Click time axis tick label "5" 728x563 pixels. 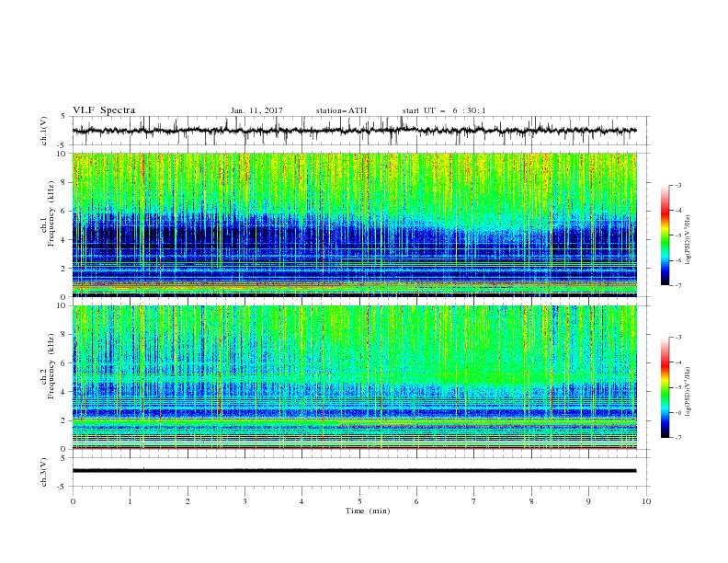click(359, 501)
